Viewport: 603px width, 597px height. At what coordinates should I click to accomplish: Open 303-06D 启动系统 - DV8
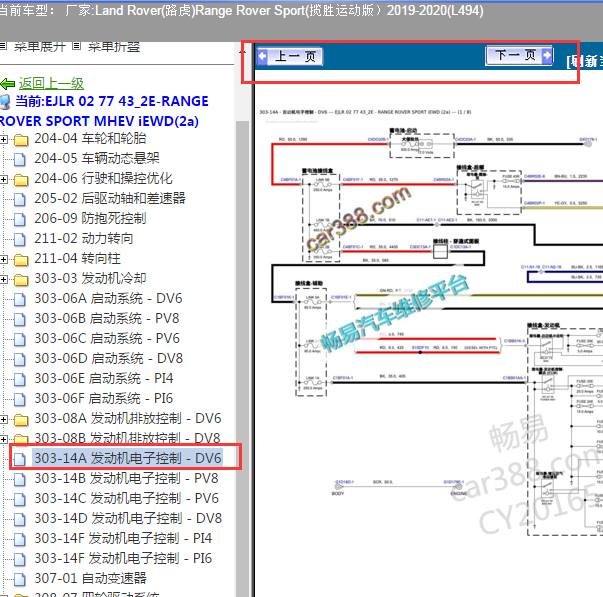click(108, 358)
